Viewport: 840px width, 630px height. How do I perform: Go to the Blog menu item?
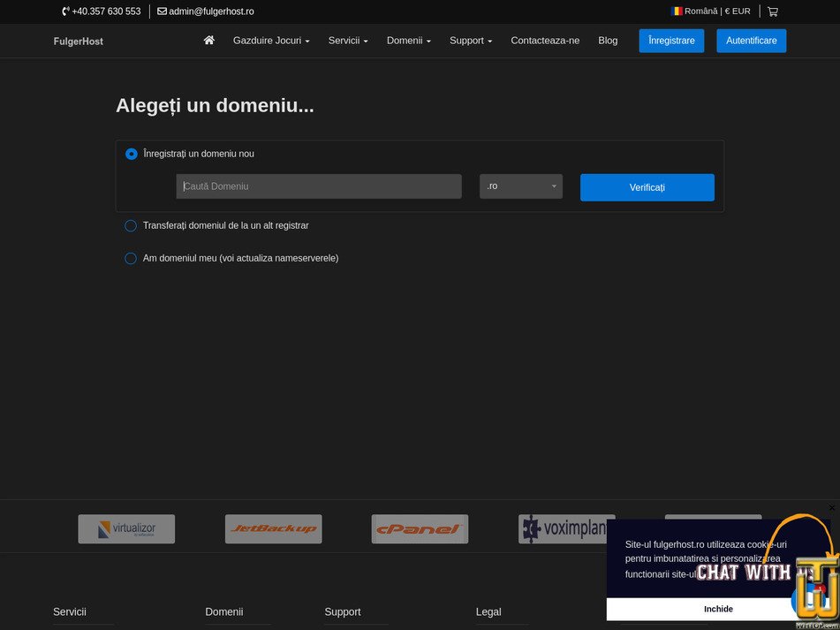(608, 40)
